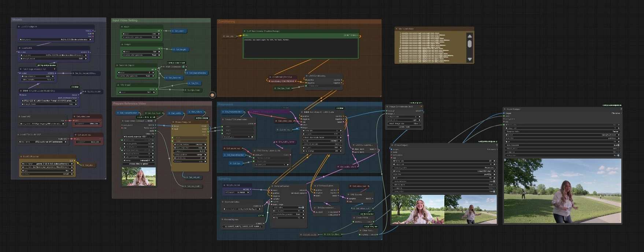
Task: Click the Prepare Reference Video group title
Action: (x=129, y=104)
